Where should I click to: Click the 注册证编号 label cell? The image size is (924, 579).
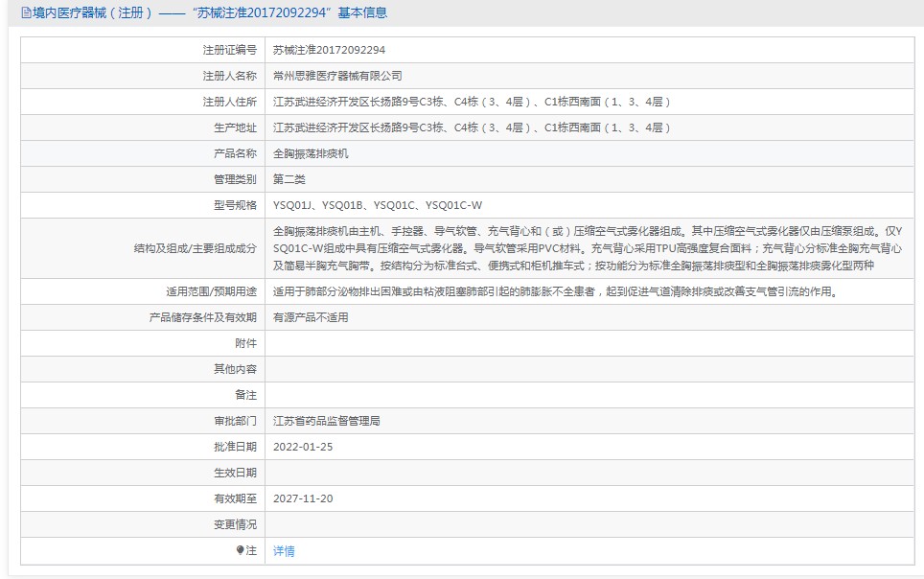(230, 50)
